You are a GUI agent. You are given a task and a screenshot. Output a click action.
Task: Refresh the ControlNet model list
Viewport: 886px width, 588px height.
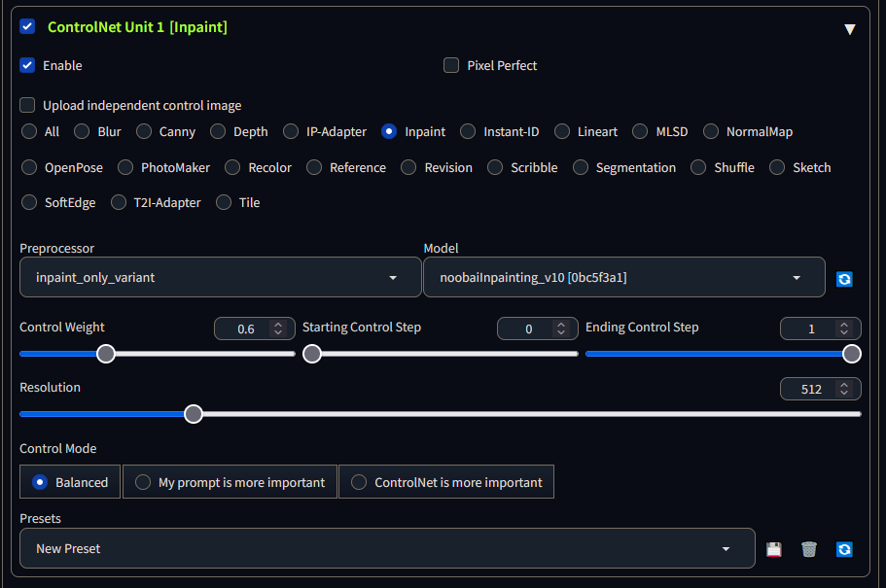[x=844, y=279]
